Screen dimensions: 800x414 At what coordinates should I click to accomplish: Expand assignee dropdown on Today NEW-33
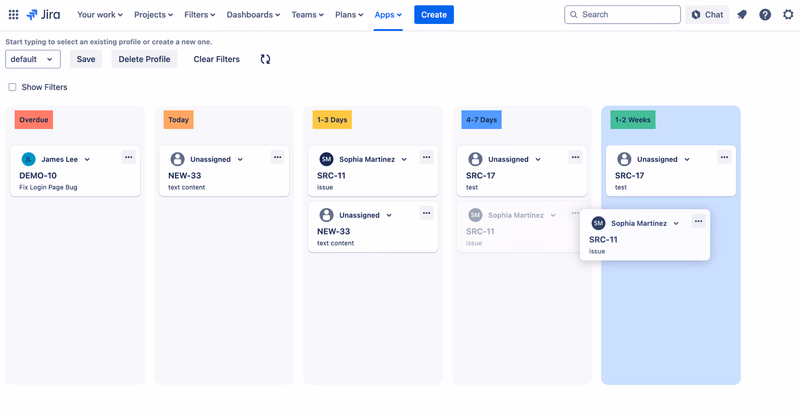pyautogui.click(x=240, y=160)
